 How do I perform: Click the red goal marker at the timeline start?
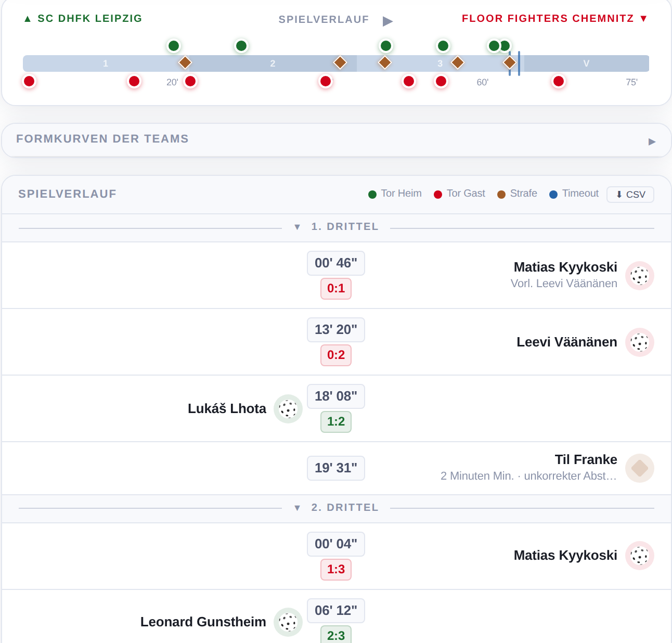(29, 81)
